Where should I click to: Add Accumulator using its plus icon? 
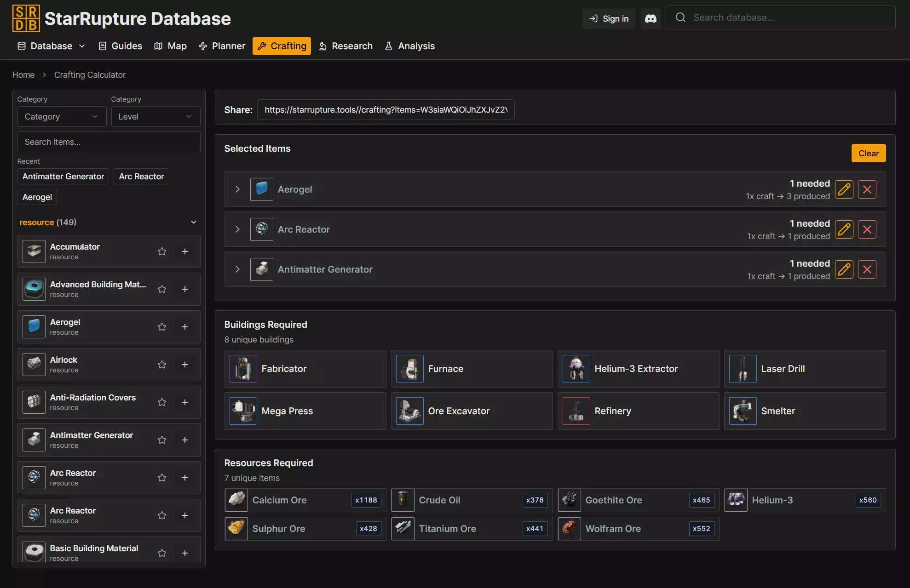tap(185, 251)
